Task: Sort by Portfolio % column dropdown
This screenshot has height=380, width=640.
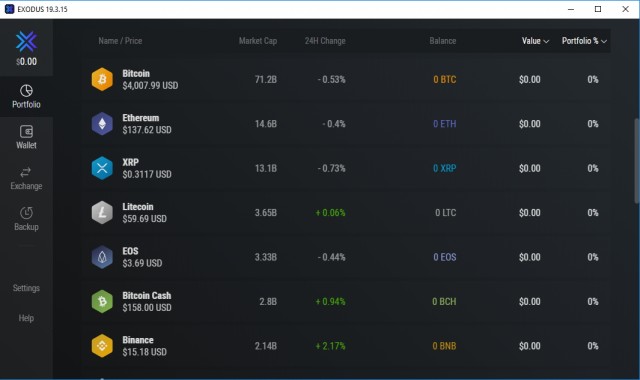Action: pyautogui.click(x=584, y=41)
